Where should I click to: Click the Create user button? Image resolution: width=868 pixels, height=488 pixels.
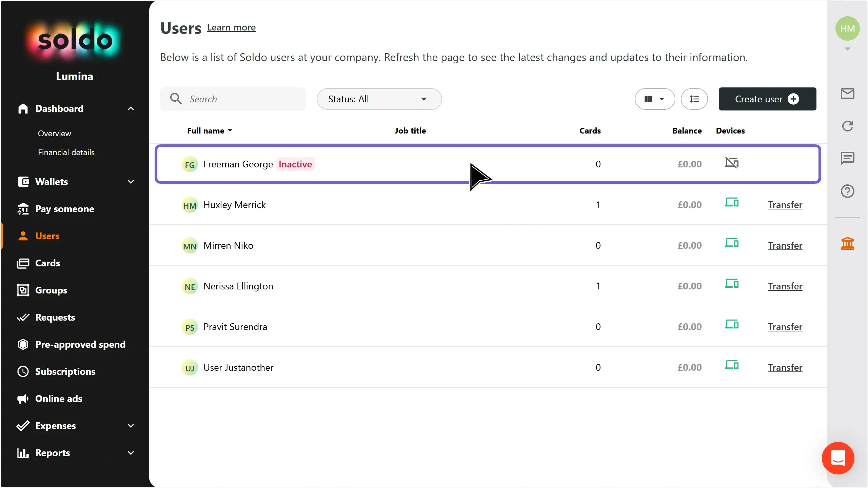tap(767, 99)
